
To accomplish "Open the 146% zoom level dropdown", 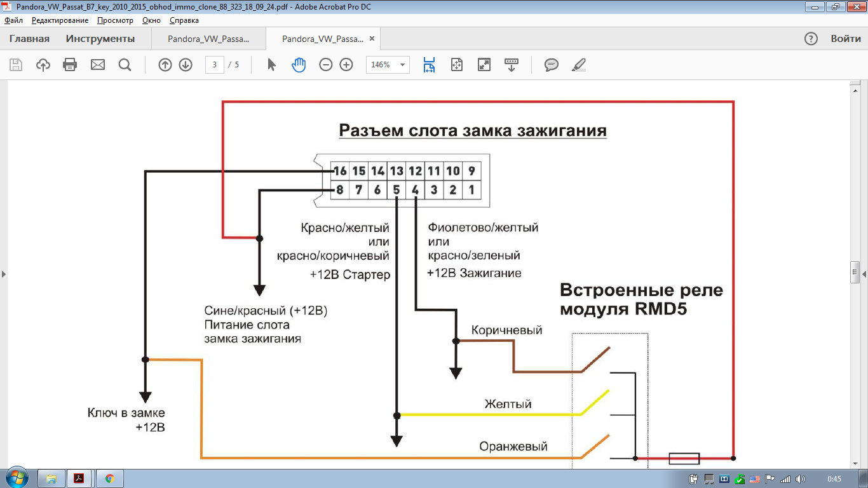I will click(x=402, y=65).
